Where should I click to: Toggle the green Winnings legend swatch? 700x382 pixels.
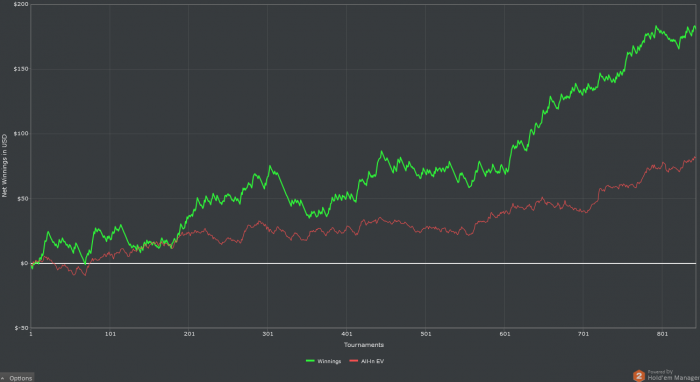click(310, 361)
